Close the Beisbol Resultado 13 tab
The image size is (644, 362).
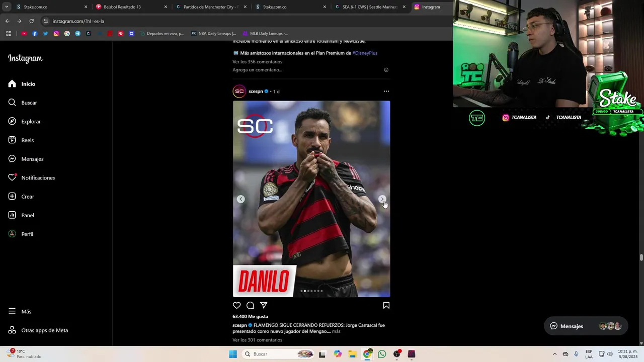[x=166, y=7]
